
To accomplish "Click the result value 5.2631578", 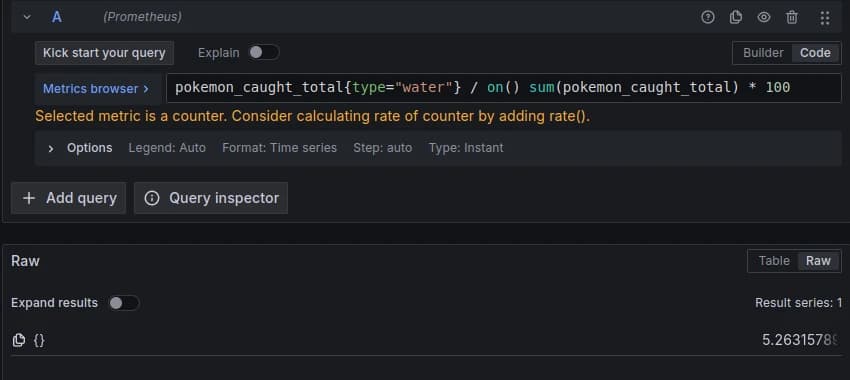I will (801, 340).
